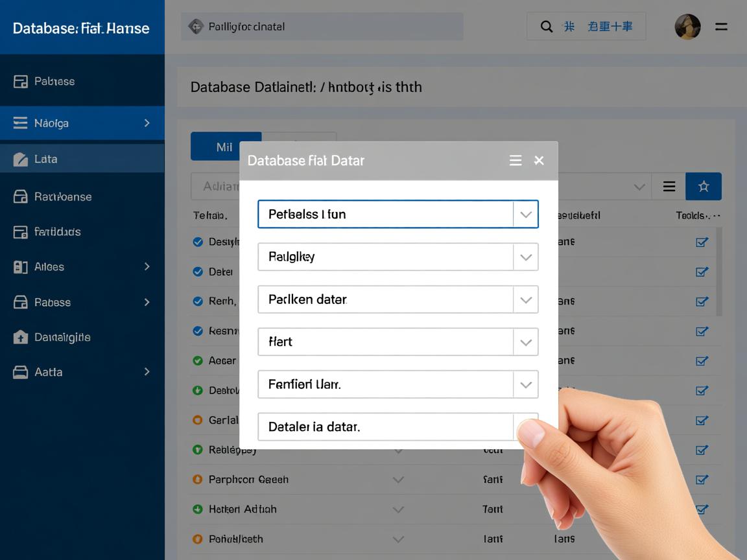Screen dimensions: 747x560
Task: Click the search magnifier icon
Action: (547, 27)
